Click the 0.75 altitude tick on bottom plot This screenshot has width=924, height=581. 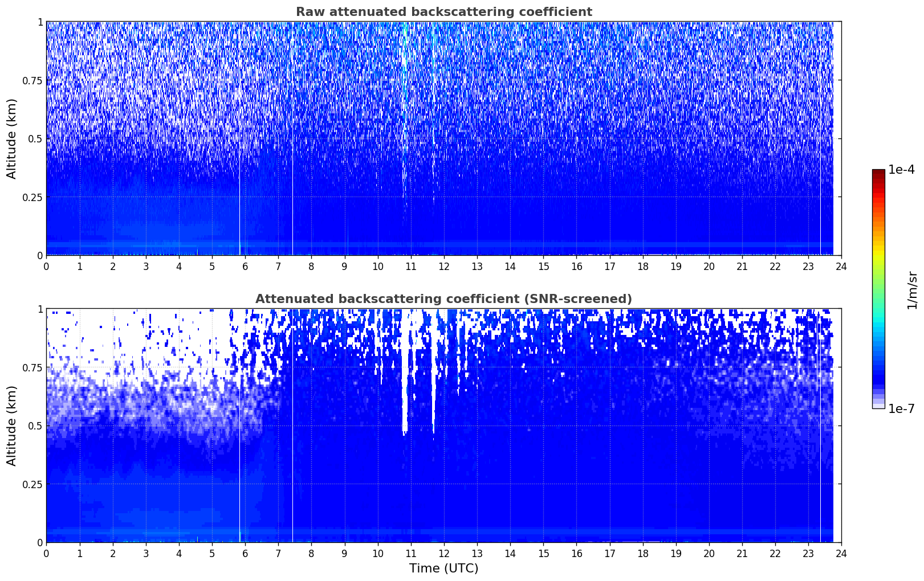click(x=32, y=367)
